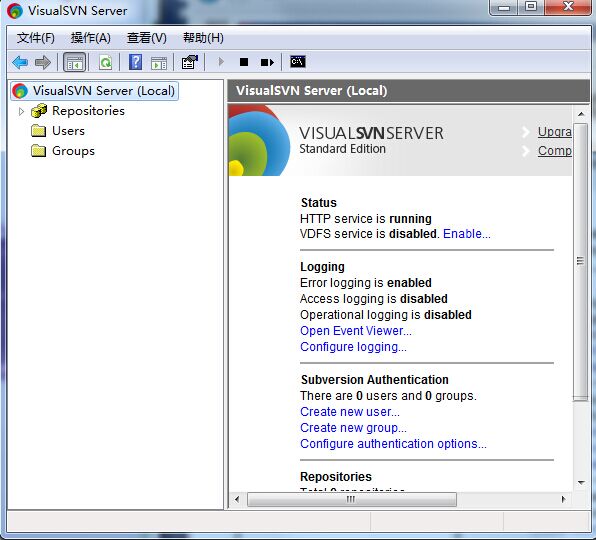
Task: Click the Comp... link in banner
Action: point(555,151)
